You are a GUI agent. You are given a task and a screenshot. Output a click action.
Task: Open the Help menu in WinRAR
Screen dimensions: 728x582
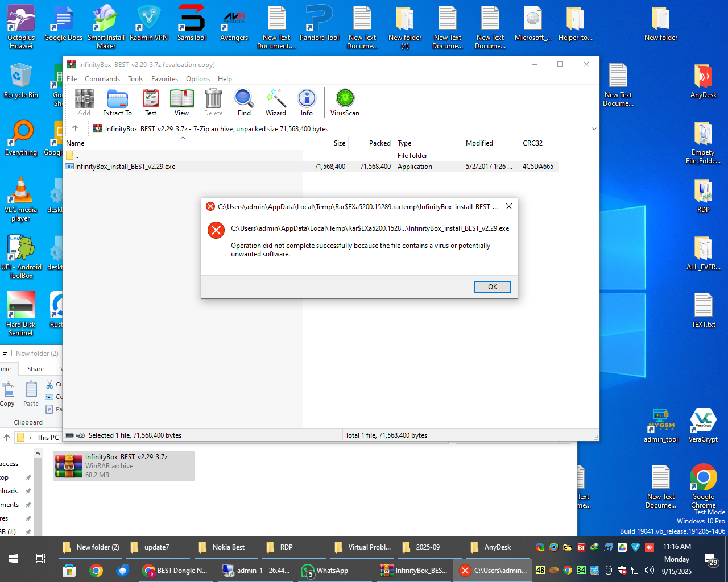click(x=225, y=79)
